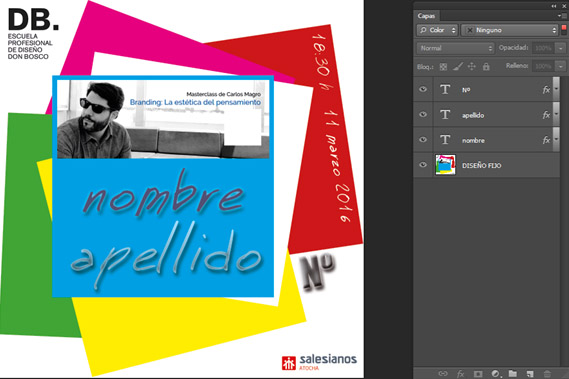569x379 pixels.
Task: Select the DISEÑO FIJO layer name
Action: click(x=482, y=166)
